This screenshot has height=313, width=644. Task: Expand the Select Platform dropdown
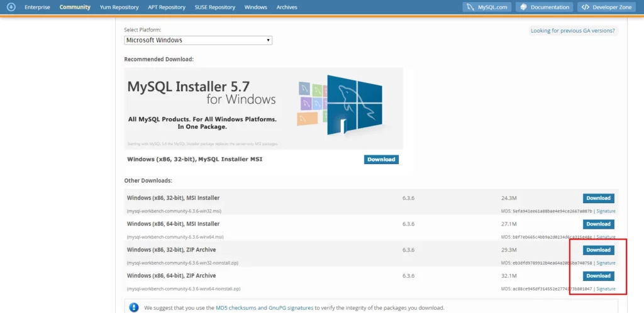point(198,40)
